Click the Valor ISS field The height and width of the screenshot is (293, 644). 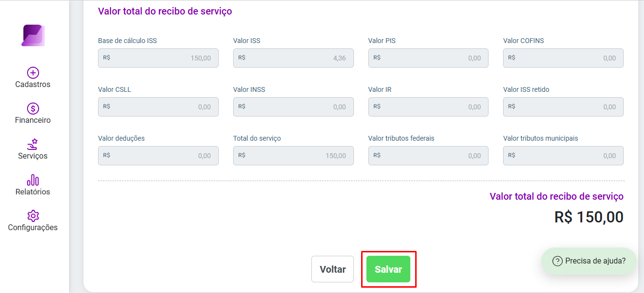point(294,58)
